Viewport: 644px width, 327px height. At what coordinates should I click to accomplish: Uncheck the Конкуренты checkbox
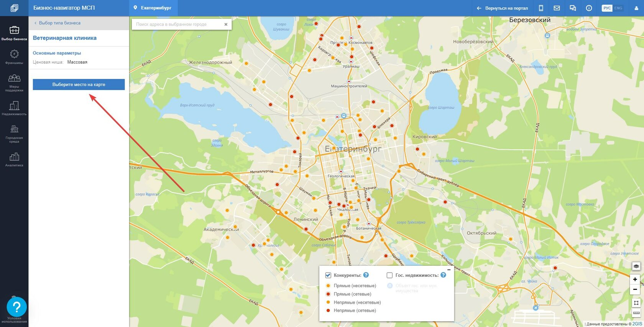[x=328, y=275]
